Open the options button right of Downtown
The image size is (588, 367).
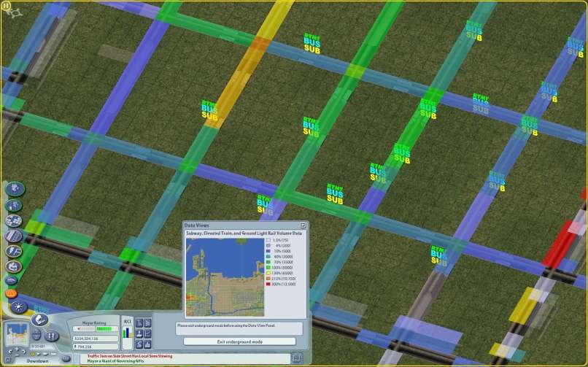[x=66, y=359]
